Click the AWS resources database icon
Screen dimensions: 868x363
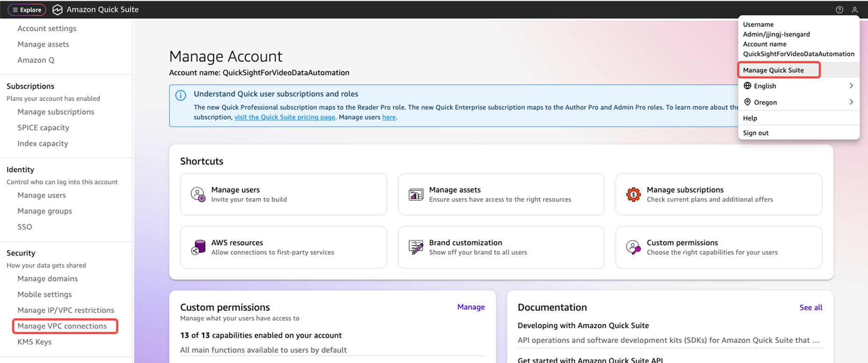click(x=198, y=247)
